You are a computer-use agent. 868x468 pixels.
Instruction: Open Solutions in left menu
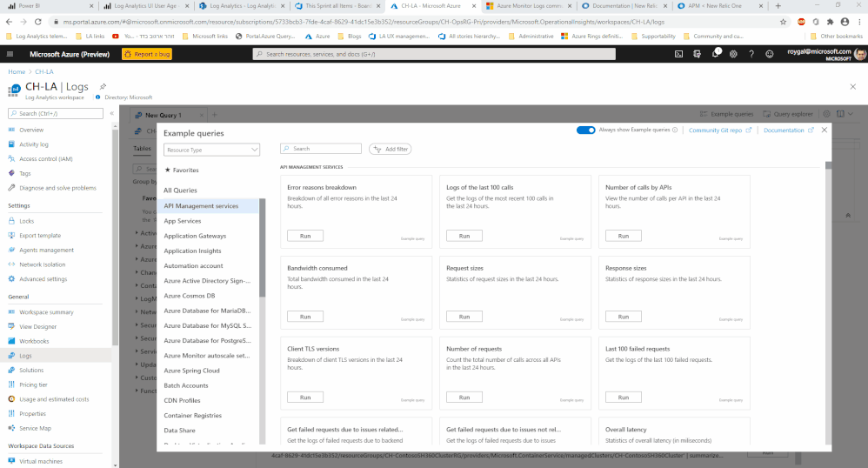coord(31,370)
